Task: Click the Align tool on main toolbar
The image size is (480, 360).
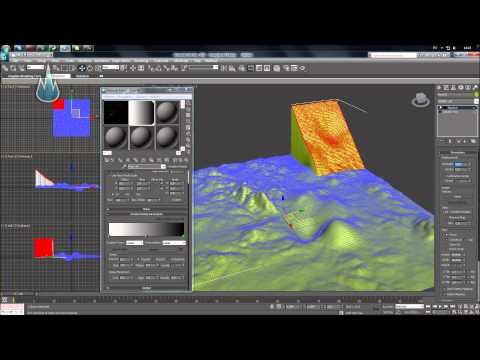Action: pyautogui.click(x=232, y=68)
